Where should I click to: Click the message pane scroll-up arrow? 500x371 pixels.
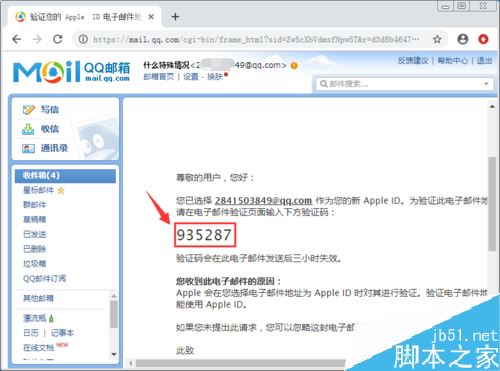492,107
